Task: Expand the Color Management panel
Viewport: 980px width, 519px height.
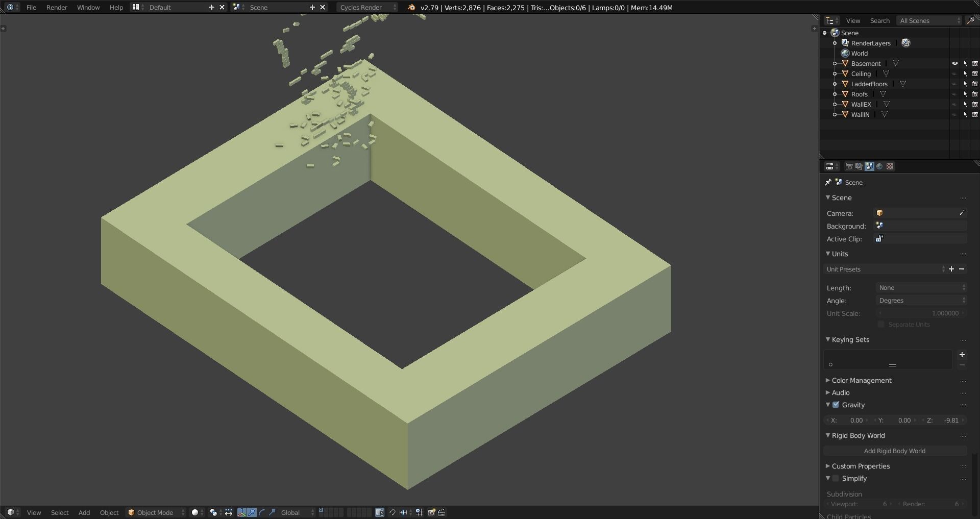Action: [x=862, y=380]
